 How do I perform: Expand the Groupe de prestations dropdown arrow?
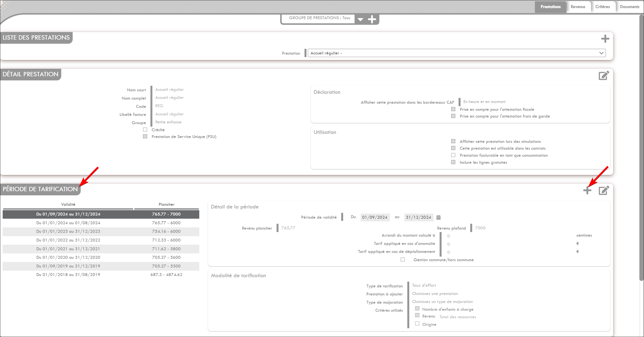tap(360, 19)
